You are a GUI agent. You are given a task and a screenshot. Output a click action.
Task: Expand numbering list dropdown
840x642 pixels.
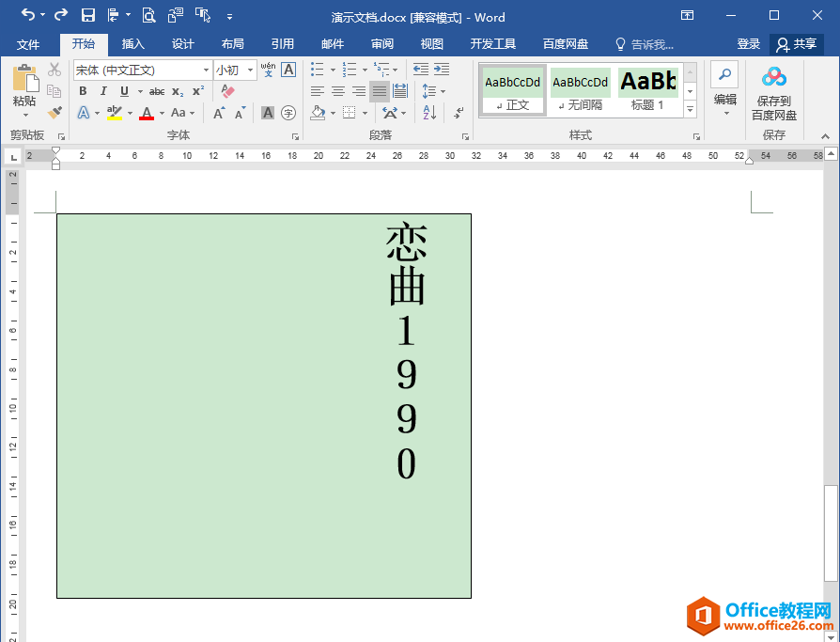click(365, 70)
